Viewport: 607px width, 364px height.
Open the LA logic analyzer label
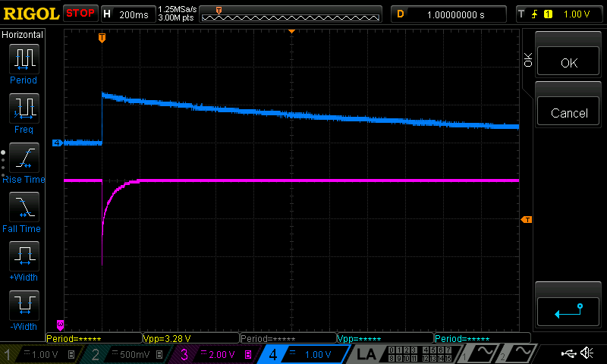(x=366, y=354)
